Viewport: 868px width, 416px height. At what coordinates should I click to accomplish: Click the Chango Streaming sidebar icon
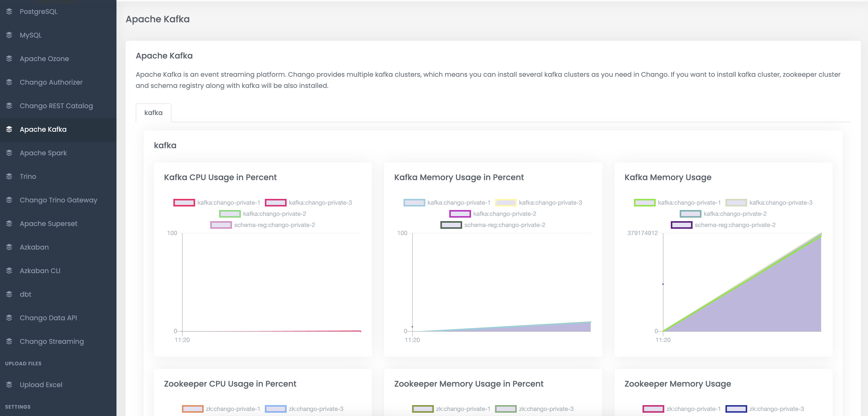click(x=9, y=342)
